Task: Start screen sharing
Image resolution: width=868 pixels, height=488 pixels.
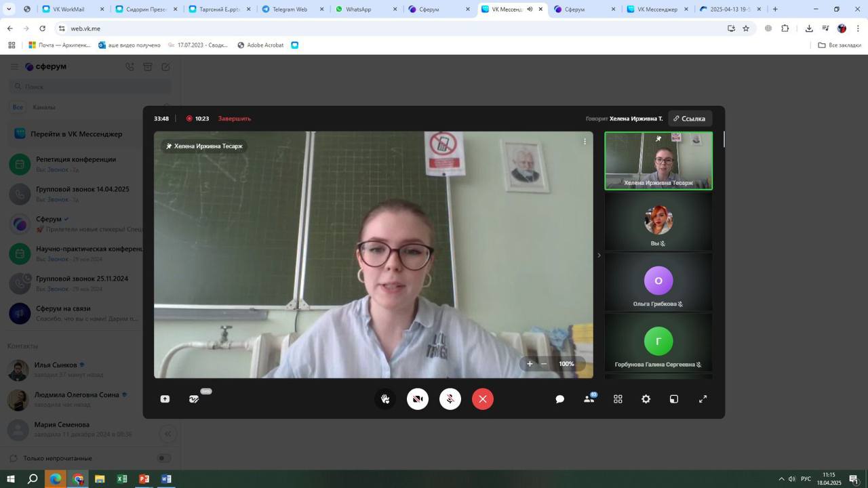Action: click(x=165, y=399)
